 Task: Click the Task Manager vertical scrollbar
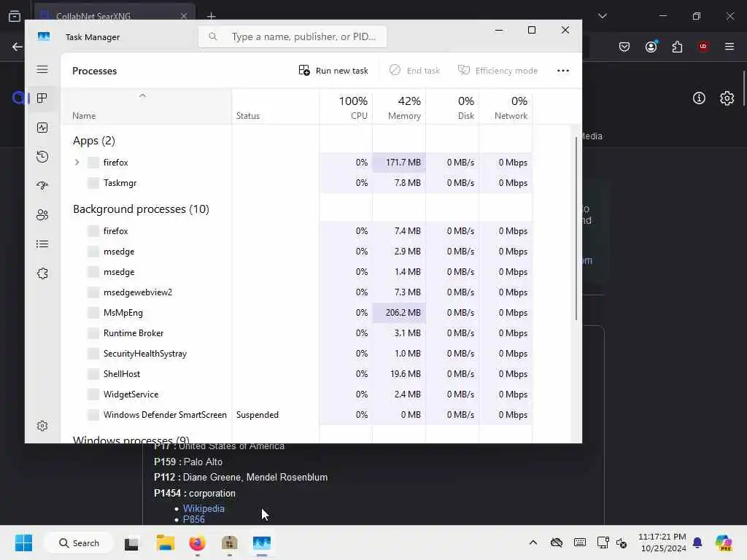click(x=576, y=228)
